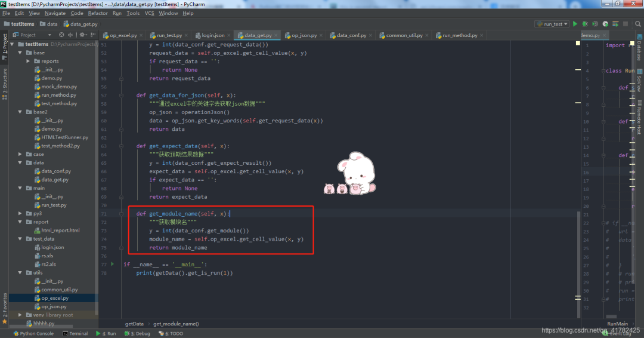Open the Remote Host side panel
This screenshot has height=338, width=644.
click(x=639, y=117)
